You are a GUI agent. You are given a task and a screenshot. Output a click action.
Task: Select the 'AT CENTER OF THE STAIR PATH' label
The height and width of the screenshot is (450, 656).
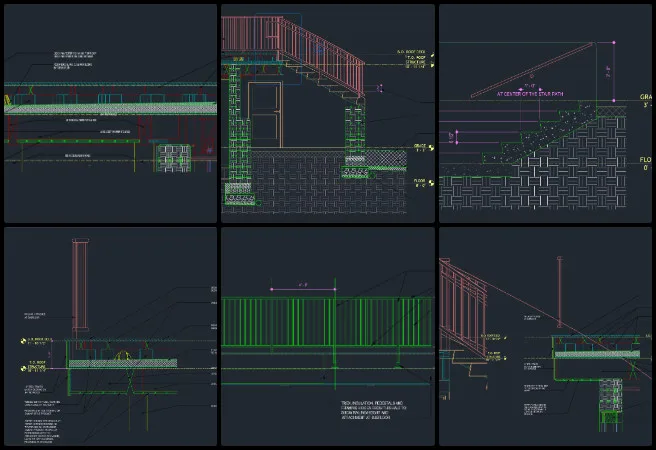click(x=530, y=94)
